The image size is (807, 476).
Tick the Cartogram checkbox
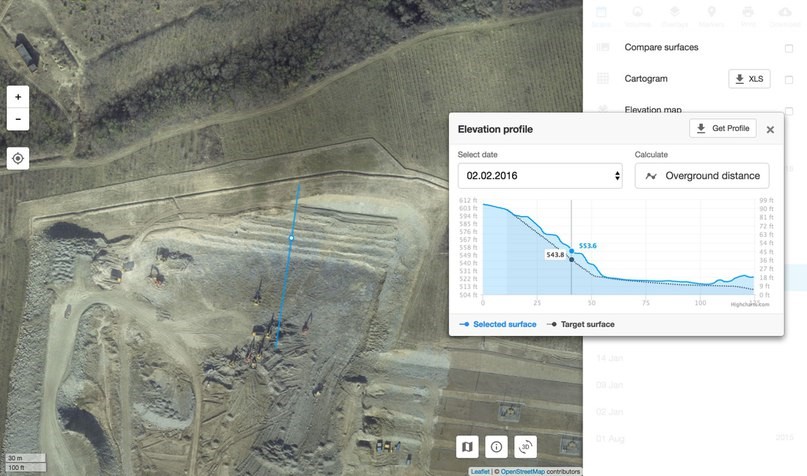(789, 79)
